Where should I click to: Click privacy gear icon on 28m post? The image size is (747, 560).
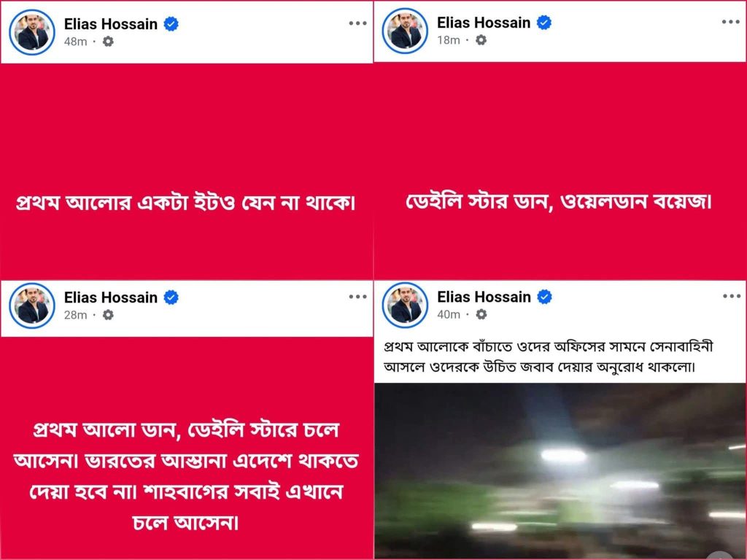click(x=108, y=315)
